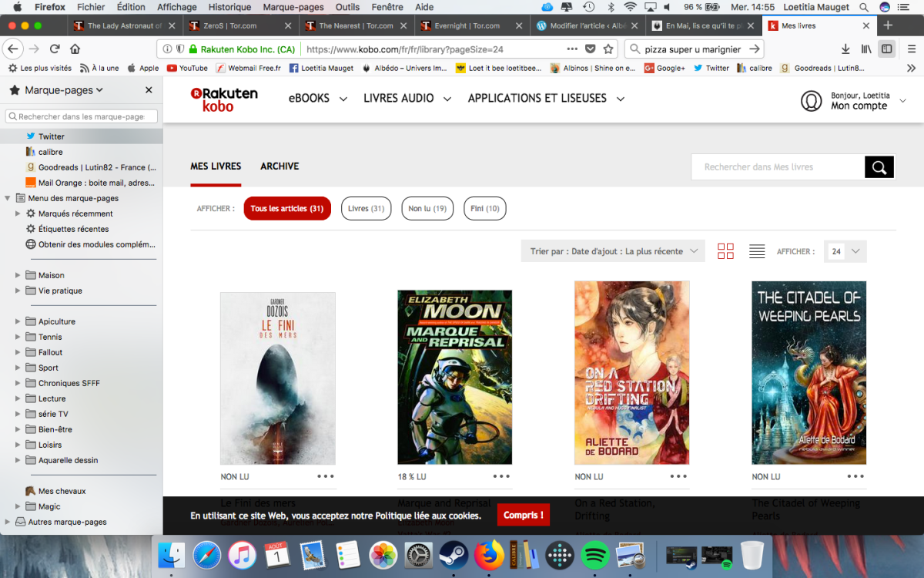
Task: Open The Citadel of Weeping Pearls cover
Action: click(x=808, y=373)
